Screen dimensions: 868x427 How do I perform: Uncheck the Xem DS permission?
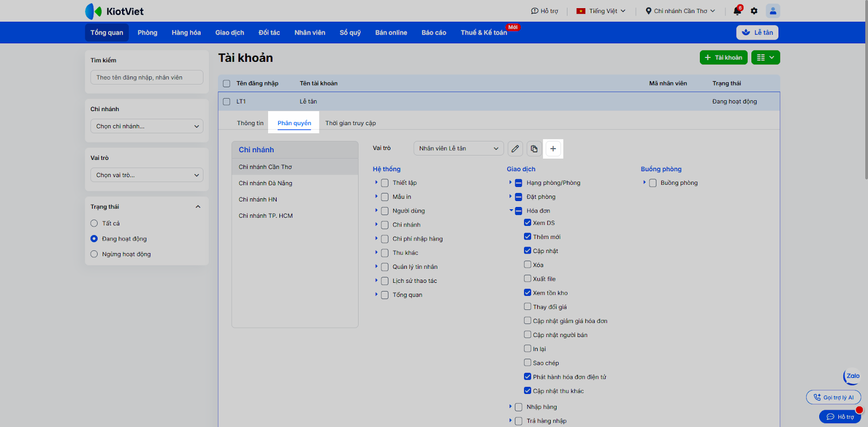click(x=527, y=222)
